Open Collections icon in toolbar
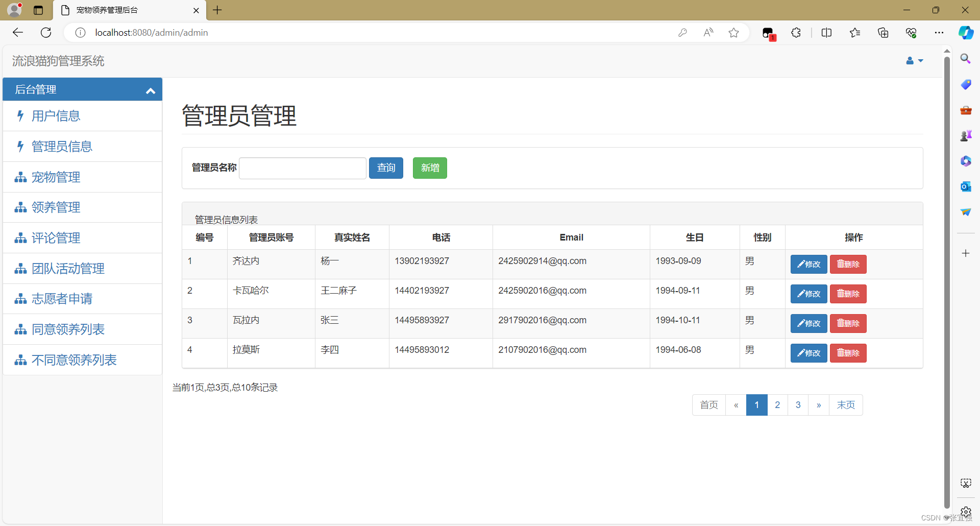 (x=883, y=33)
